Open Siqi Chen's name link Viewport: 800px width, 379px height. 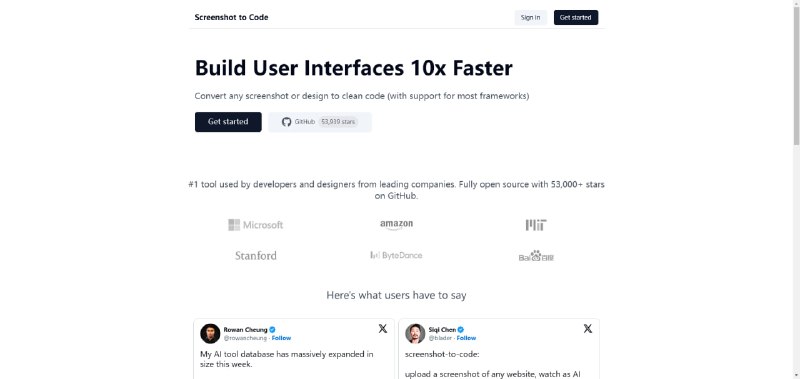tap(442, 330)
